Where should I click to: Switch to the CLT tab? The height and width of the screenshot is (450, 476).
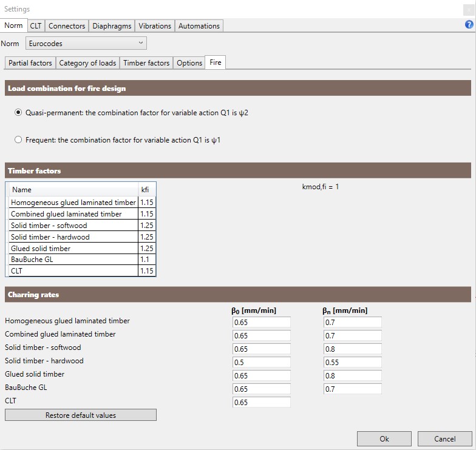(36, 26)
